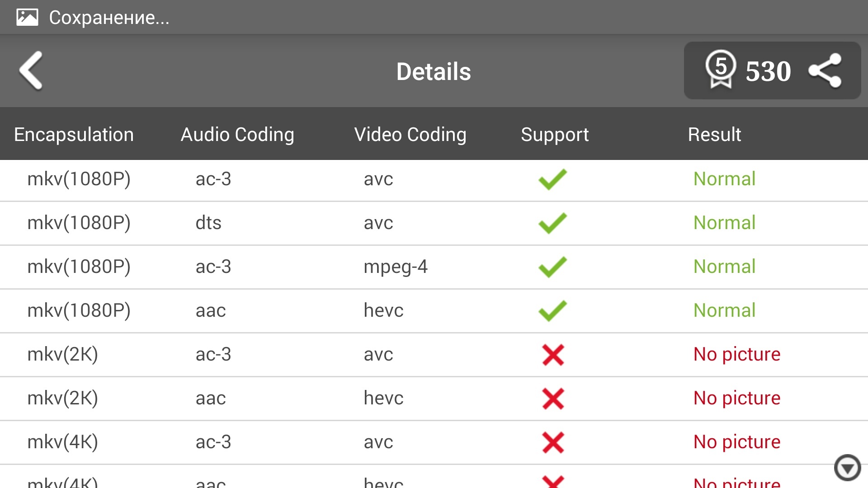Tap red cross in mkv(2K) hevc row
Viewport: 868px width, 488px height.
click(553, 398)
